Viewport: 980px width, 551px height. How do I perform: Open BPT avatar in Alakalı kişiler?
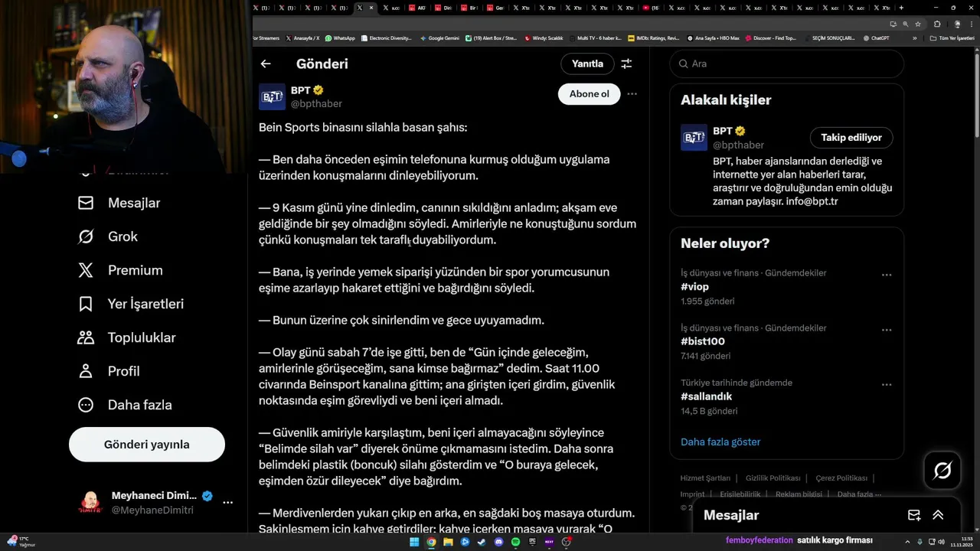click(694, 138)
